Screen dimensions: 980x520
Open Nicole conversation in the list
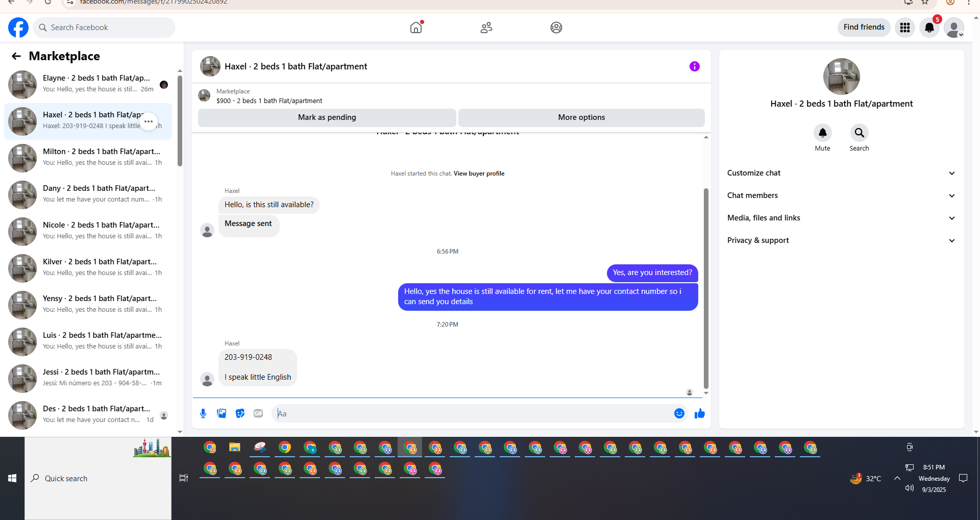coord(88,232)
